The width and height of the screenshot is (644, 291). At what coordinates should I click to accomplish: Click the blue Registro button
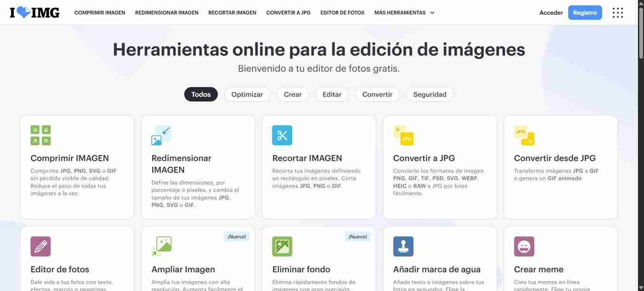coord(585,13)
